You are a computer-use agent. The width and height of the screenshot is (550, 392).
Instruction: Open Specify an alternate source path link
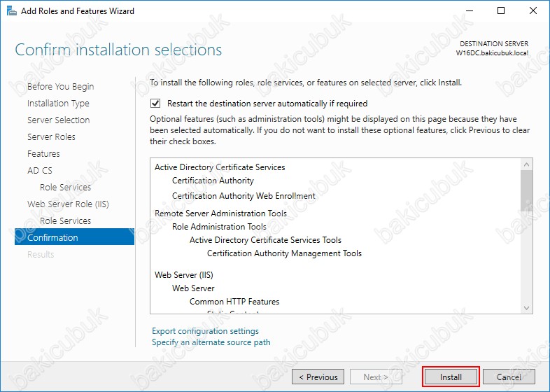click(x=211, y=342)
